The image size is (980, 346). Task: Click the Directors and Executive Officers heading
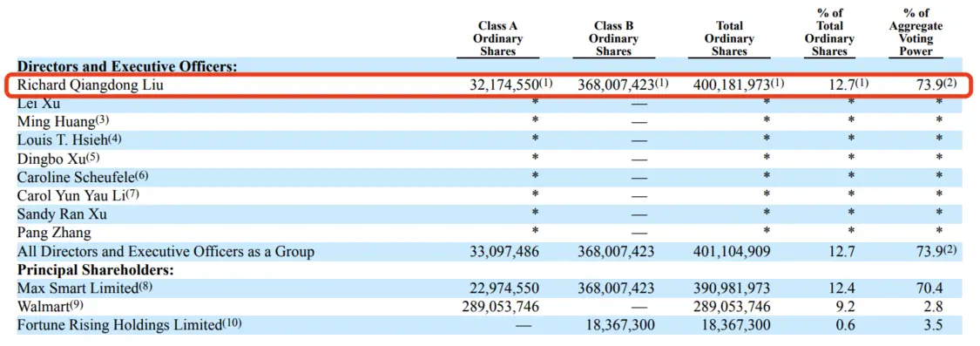coord(127,66)
